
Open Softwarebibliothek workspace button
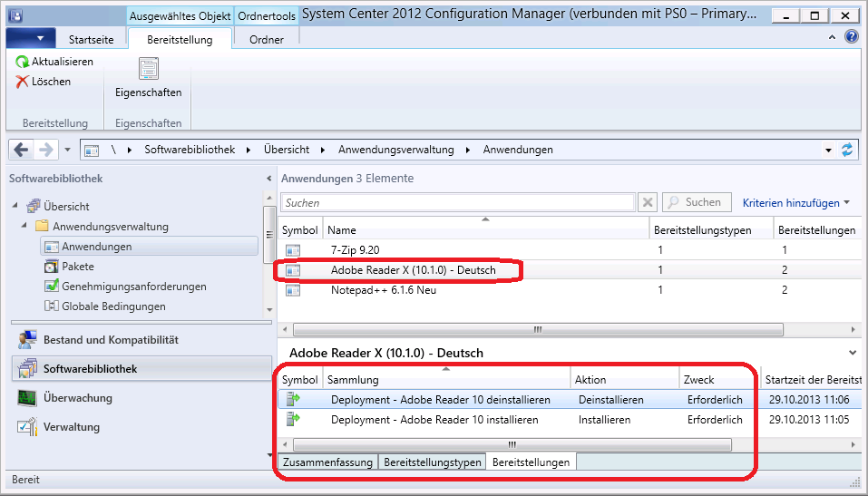pos(141,369)
